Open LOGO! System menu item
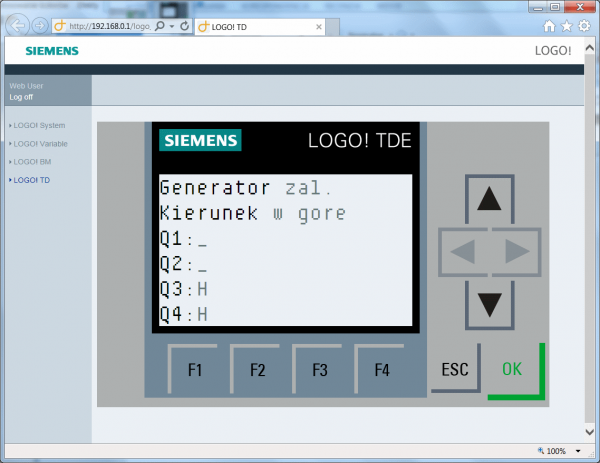The height and width of the screenshot is (463, 600). (x=39, y=126)
